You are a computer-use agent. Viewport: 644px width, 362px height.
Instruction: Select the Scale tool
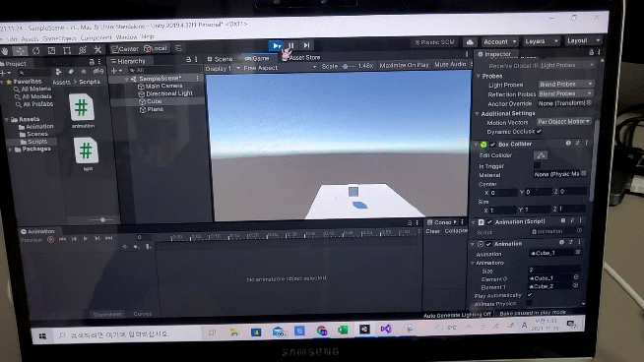[x=52, y=50]
